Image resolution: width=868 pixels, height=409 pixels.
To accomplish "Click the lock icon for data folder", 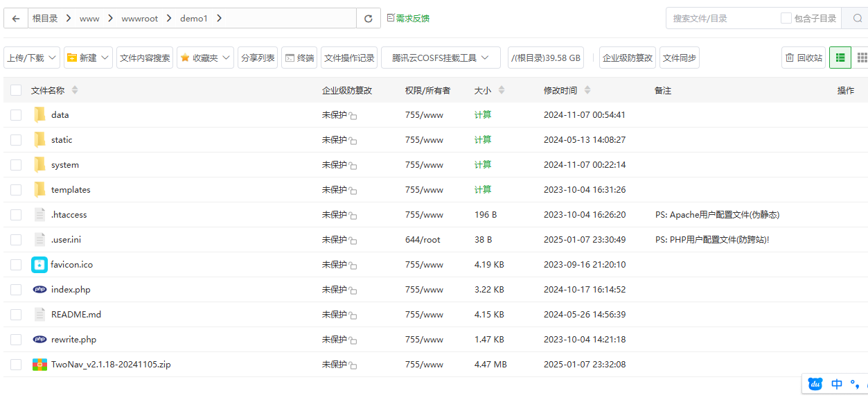I will coord(353,116).
